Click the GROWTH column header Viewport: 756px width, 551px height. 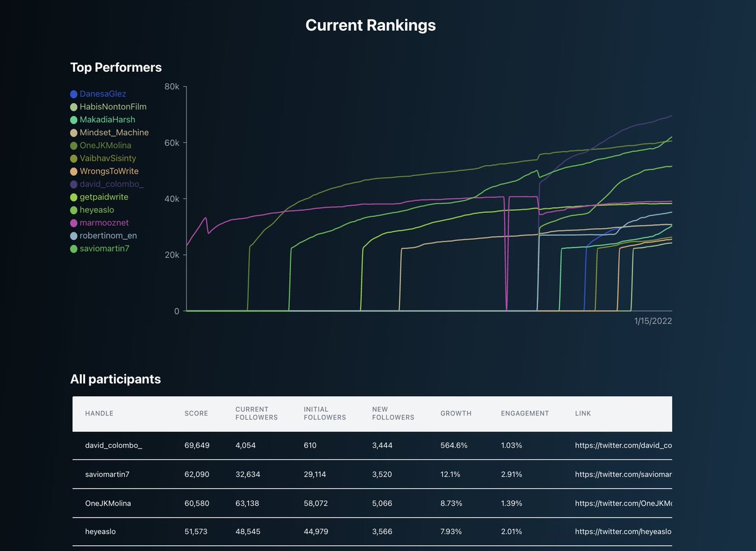455,413
